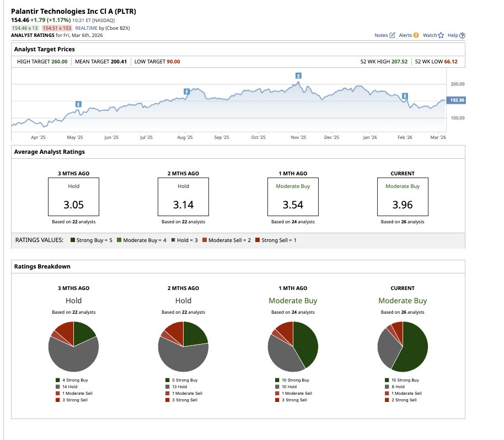The image size is (504, 440).
Task: Click the Ratings Breakdown heading
Action: click(42, 266)
